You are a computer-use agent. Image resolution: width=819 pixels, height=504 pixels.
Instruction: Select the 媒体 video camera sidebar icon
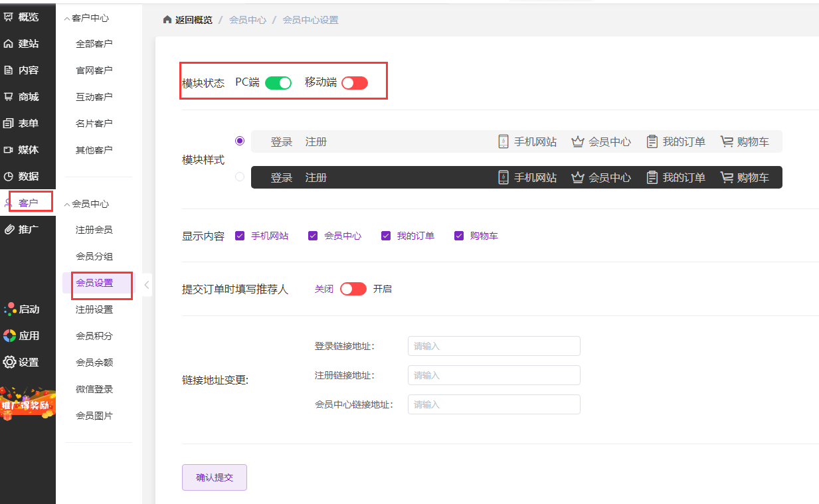pos(9,150)
